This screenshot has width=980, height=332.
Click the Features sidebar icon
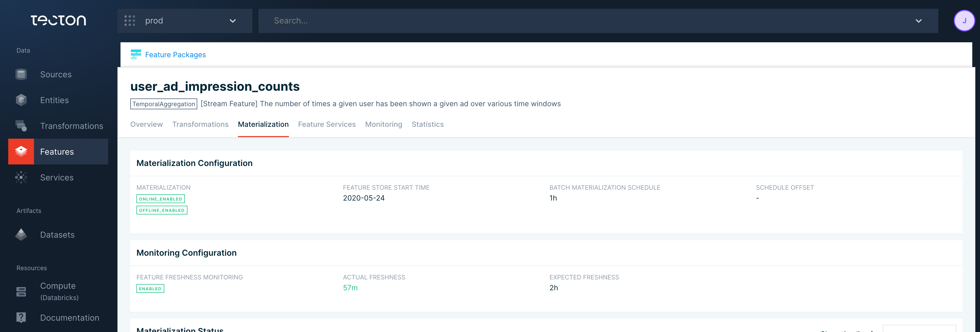[22, 151]
